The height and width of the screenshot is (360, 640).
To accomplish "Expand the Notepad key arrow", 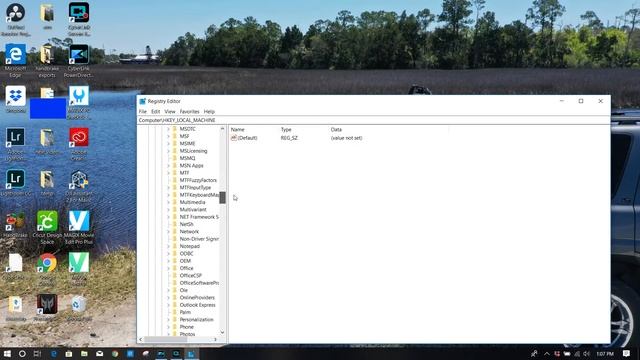I will click(168, 247).
